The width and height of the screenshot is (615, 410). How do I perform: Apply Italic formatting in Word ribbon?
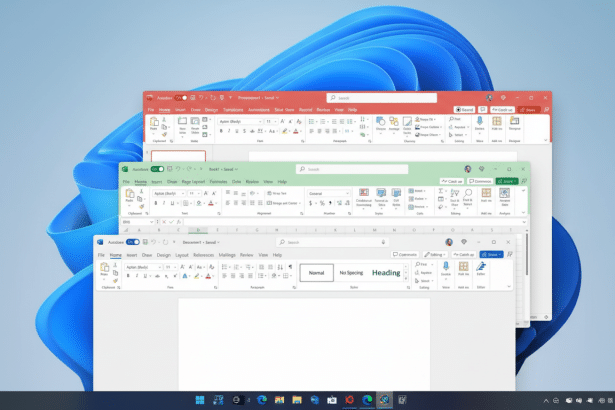click(136, 276)
